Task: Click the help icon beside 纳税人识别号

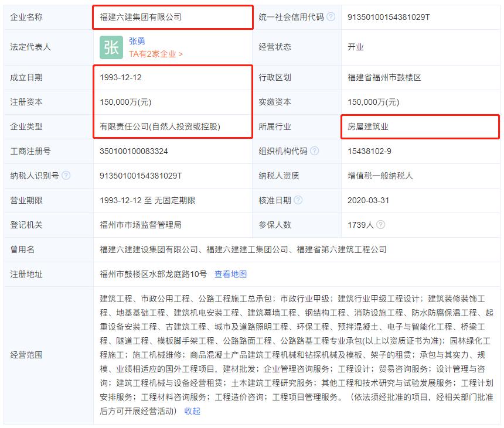Action: [66, 175]
